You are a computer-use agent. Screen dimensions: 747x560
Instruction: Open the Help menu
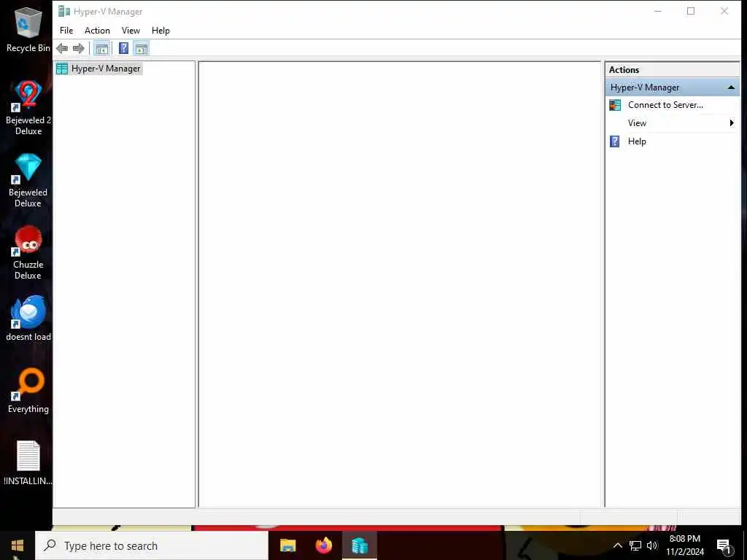click(x=160, y=31)
